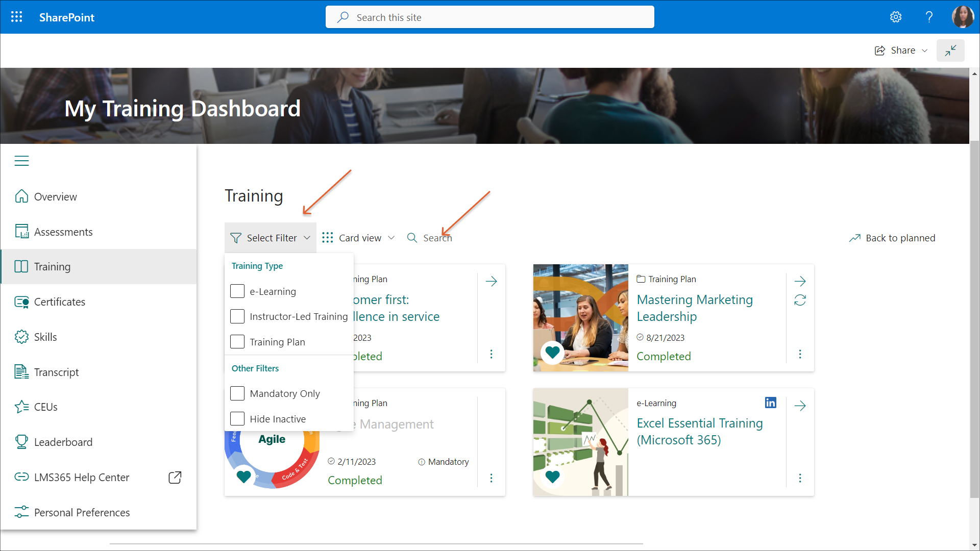980x551 pixels.
Task: Check the e-Learning filter checkbox
Action: pos(237,291)
